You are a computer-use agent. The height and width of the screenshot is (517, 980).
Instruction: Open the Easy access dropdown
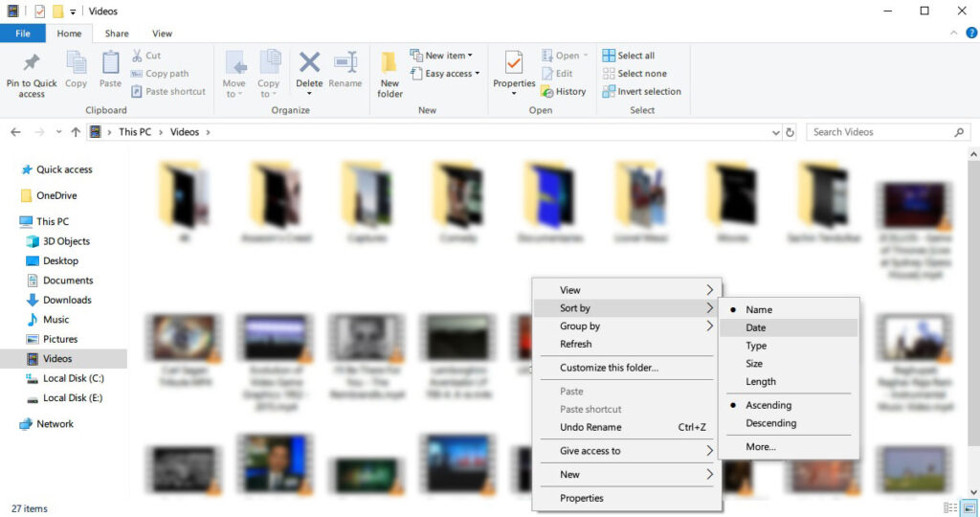pos(445,74)
